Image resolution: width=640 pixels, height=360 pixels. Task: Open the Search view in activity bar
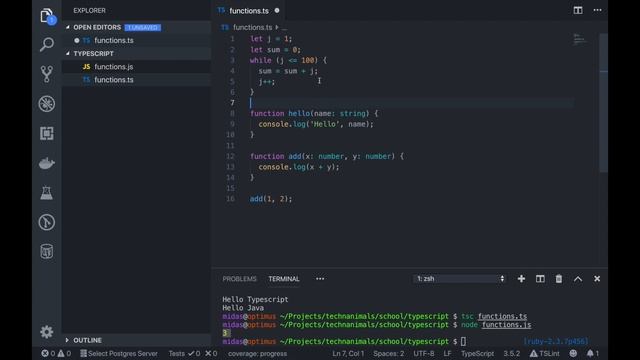point(47,44)
